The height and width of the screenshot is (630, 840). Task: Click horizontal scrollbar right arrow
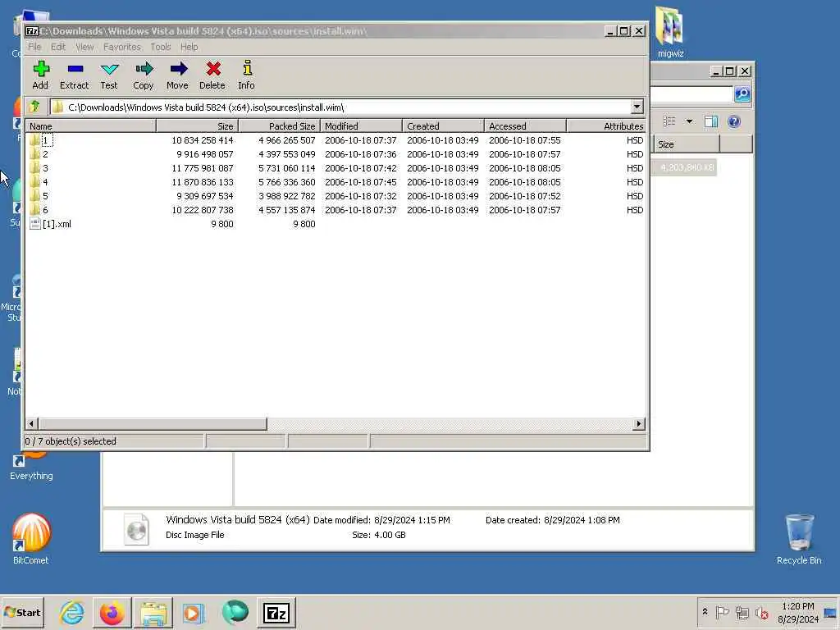tap(638, 424)
